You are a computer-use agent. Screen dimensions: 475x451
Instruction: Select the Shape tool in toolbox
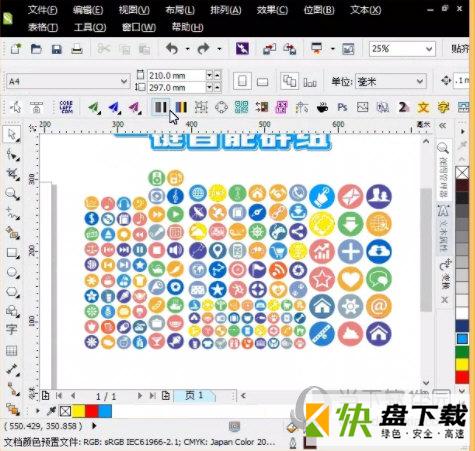[12, 155]
